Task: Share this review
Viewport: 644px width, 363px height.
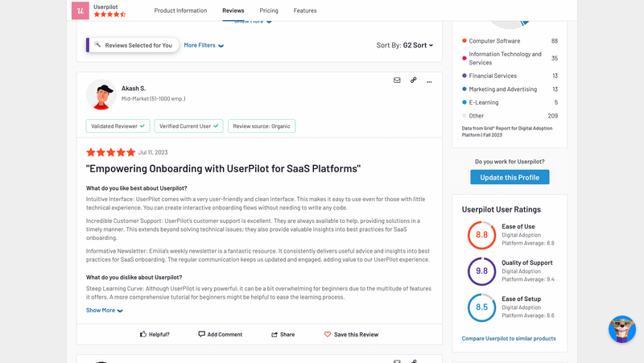Action: (283, 334)
